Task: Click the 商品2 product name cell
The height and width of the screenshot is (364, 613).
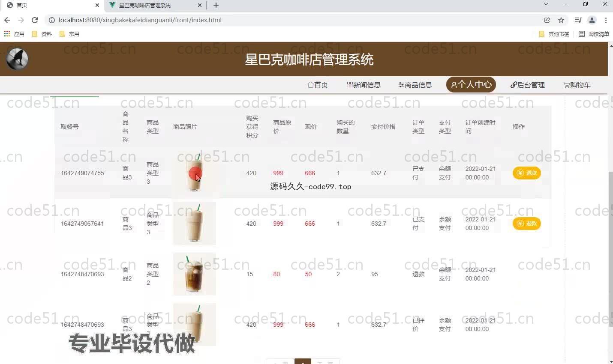Action: (127, 274)
